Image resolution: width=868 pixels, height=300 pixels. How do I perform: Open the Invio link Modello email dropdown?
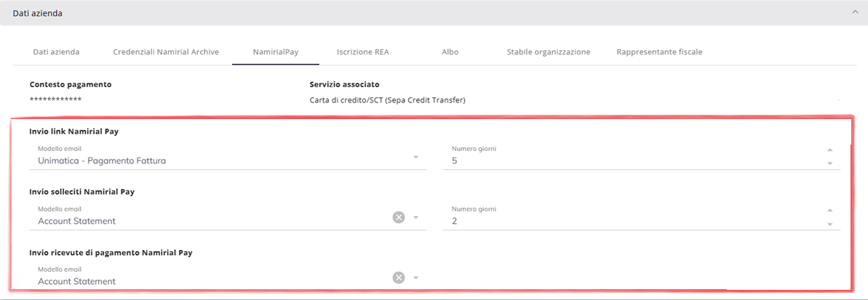[x=415, y=157]
